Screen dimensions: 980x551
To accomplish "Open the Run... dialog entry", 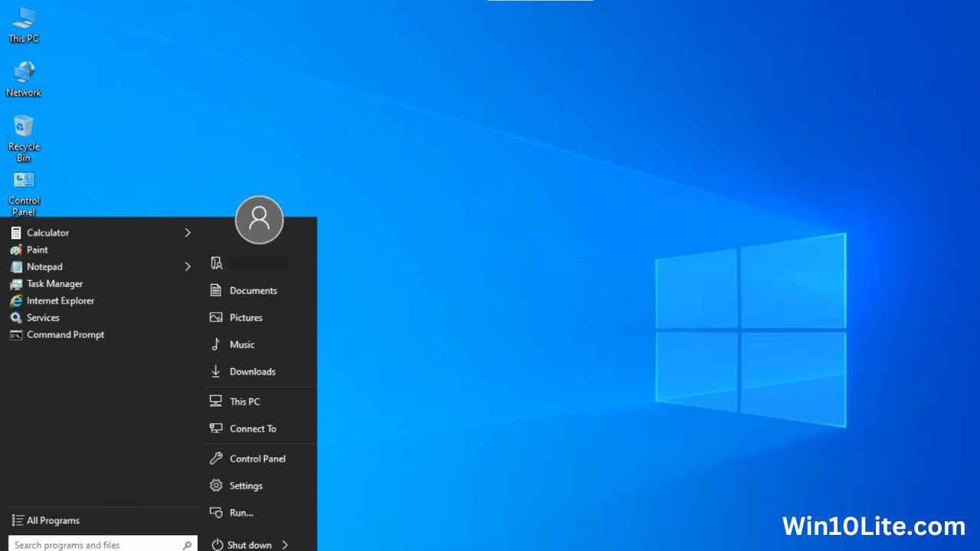I will [x=241, y=513].
